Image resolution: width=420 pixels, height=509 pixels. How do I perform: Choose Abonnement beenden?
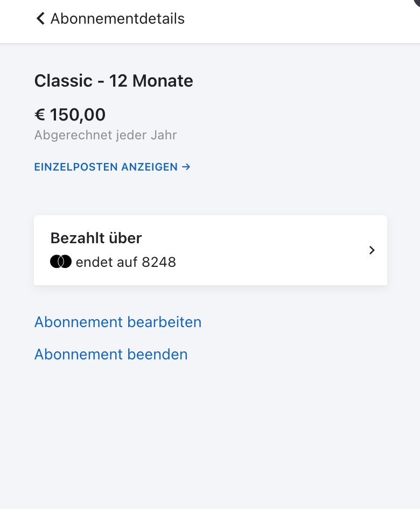pos(111,354)
